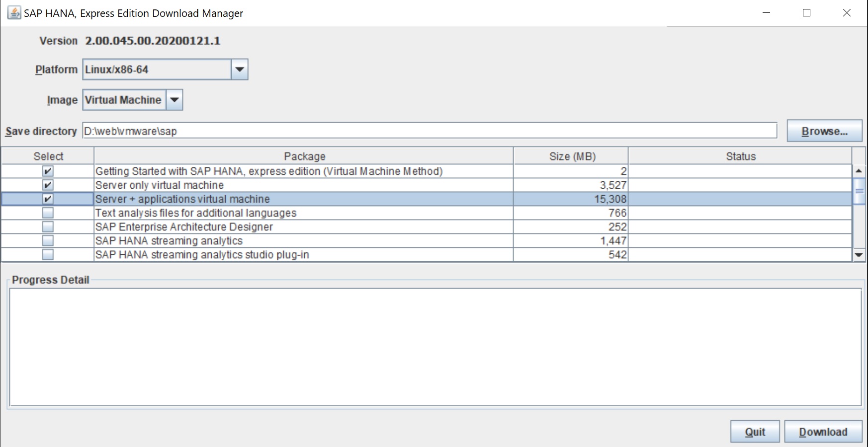Check SAP HANA streaming analytics package
The image size is (868, 447).
pyautogui.click(x=48, y=241)
